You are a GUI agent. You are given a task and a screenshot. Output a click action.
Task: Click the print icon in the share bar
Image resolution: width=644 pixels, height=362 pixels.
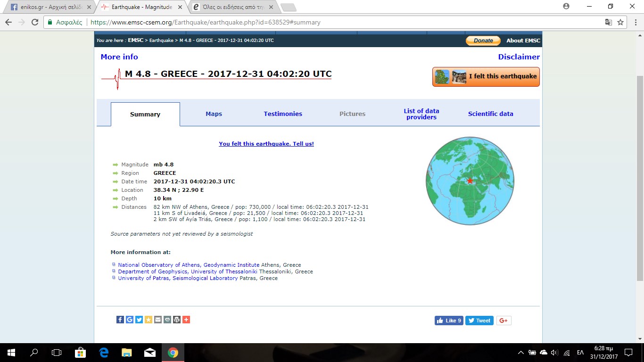tap(167, 320)
